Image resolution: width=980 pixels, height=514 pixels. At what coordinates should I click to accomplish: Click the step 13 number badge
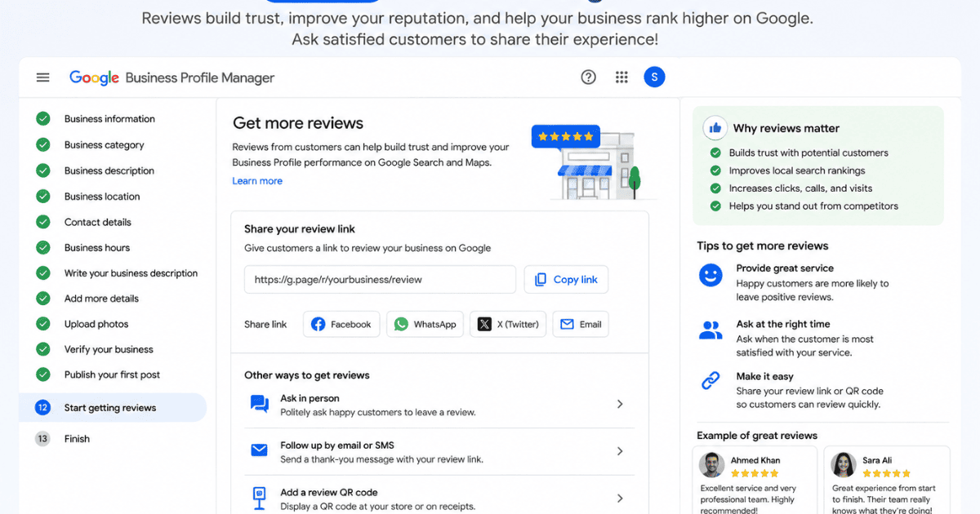pos(43,439)
